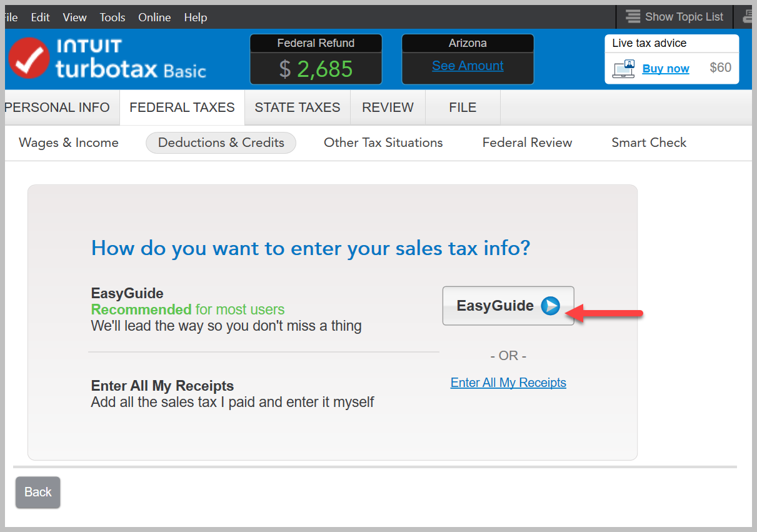Click the TurboTax red checkmark logo
The image size is (757, 532).
tap(29, 58)
